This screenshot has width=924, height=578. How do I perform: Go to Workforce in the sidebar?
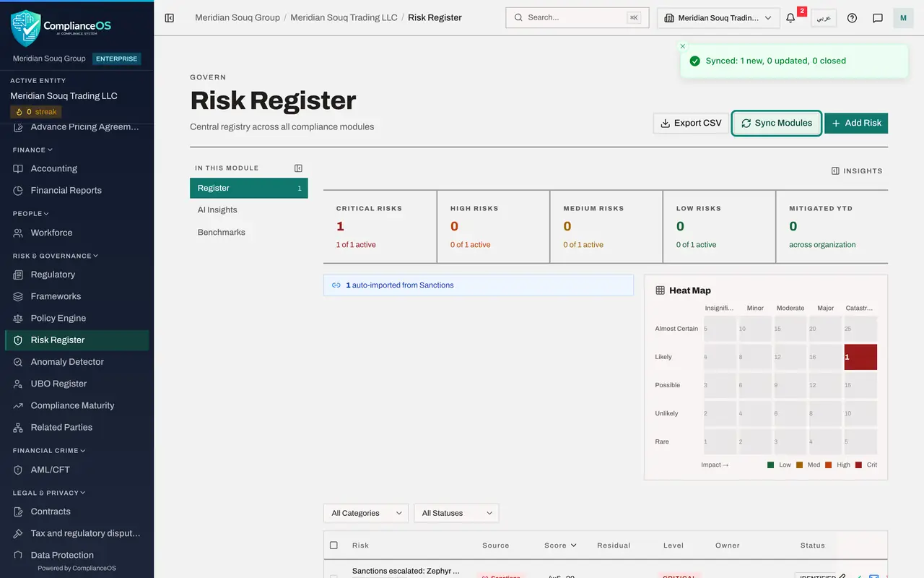pyautogui.click(x=77, y=233)
